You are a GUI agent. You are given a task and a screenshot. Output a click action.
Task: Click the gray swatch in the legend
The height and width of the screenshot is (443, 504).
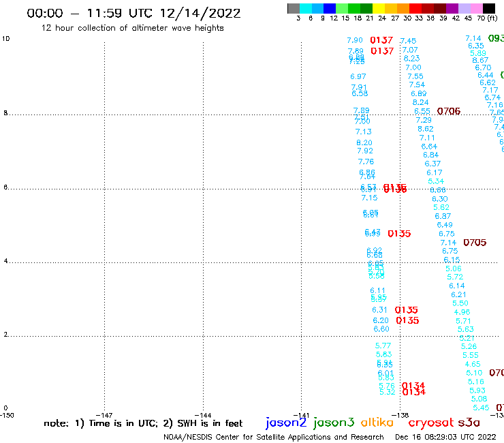tap(294, 8)
